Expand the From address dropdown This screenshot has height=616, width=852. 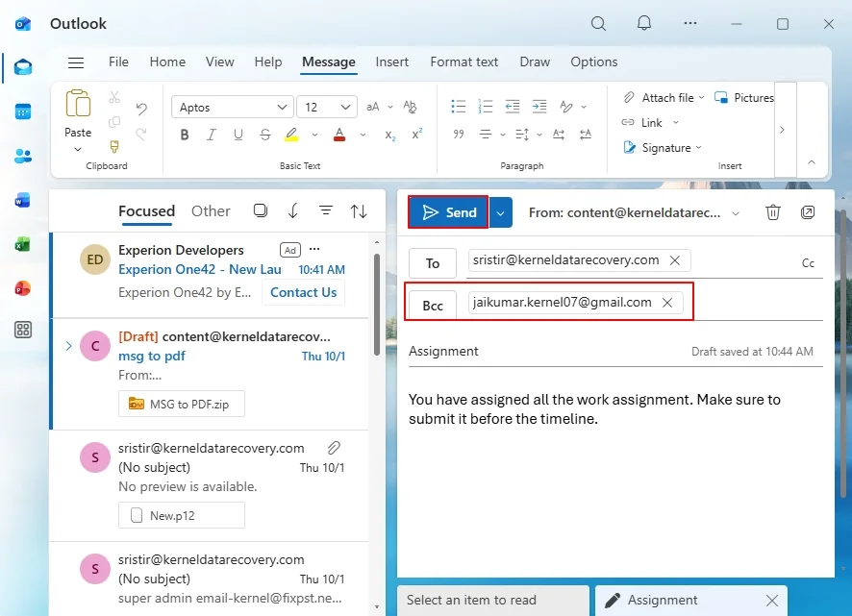tap(736, 213)
